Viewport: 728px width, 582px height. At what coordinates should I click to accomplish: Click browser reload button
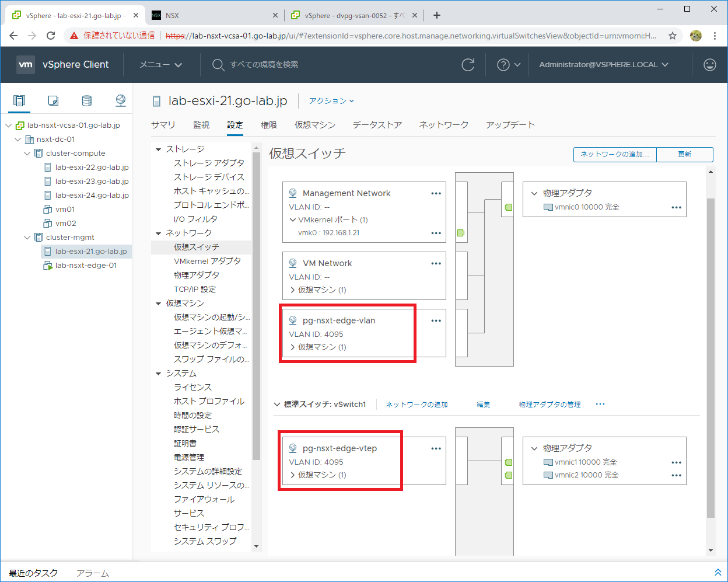coord(51,36)
